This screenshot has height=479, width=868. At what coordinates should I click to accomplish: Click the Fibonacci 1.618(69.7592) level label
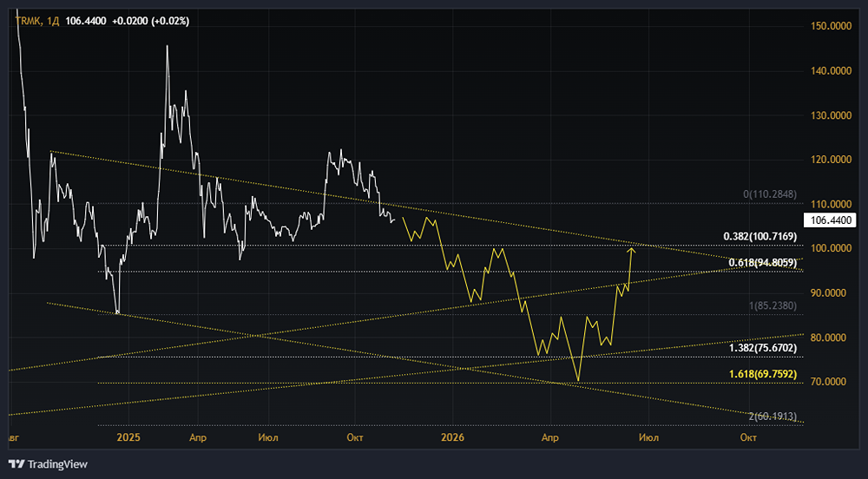[x=763, y=374]
